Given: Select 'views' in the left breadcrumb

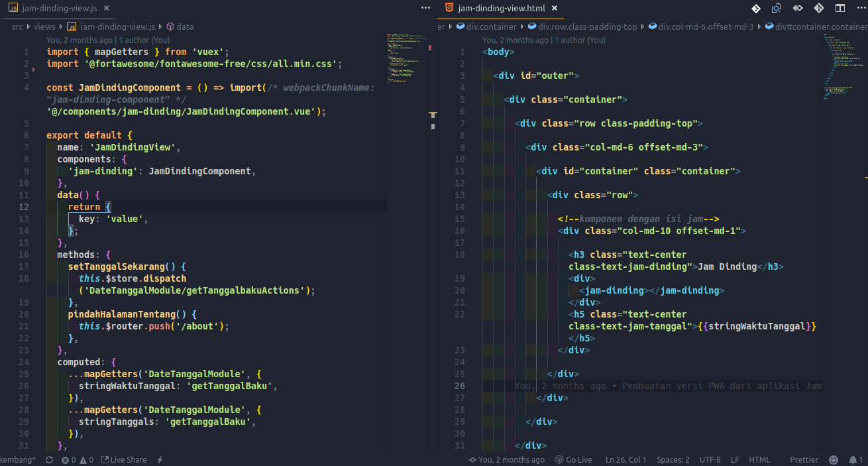Looking at the screenshot, I should [44, 27].
